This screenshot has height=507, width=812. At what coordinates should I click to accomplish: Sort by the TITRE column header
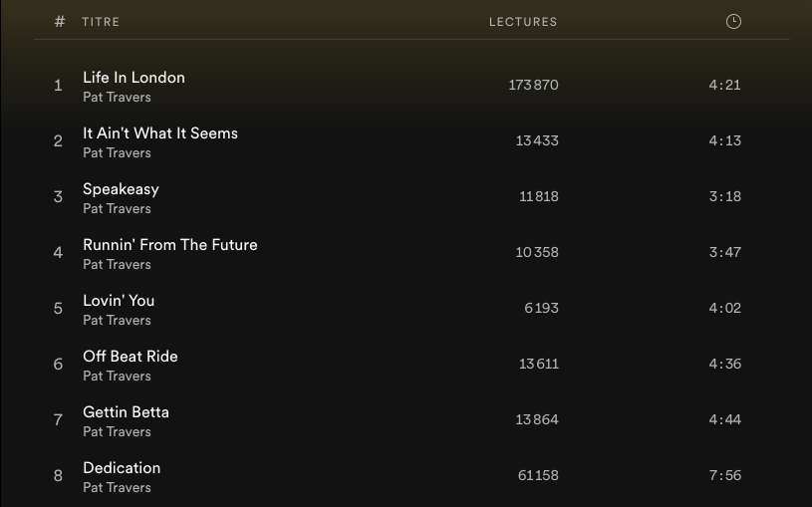[101, 22]
